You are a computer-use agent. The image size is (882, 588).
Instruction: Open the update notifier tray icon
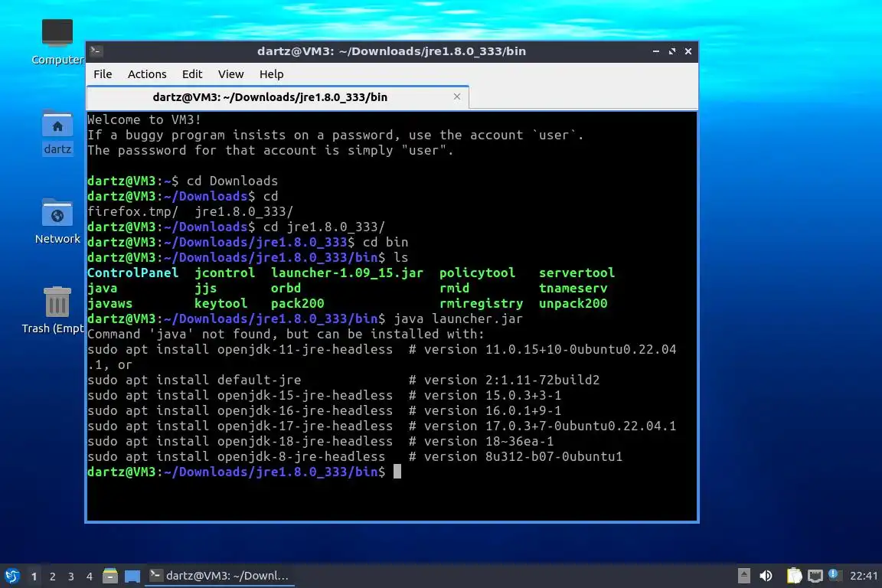pyautogui.click(x=835, y=575)
